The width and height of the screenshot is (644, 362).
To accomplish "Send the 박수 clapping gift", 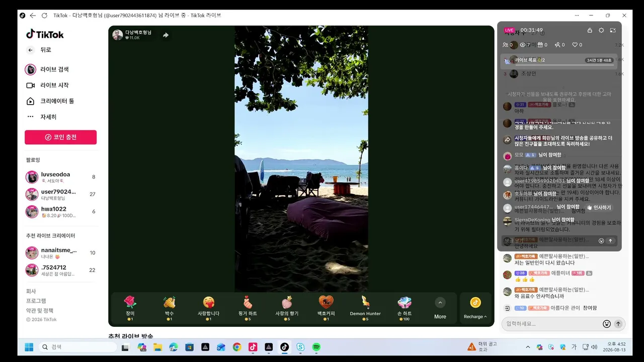I will click(x=170, y=308).
